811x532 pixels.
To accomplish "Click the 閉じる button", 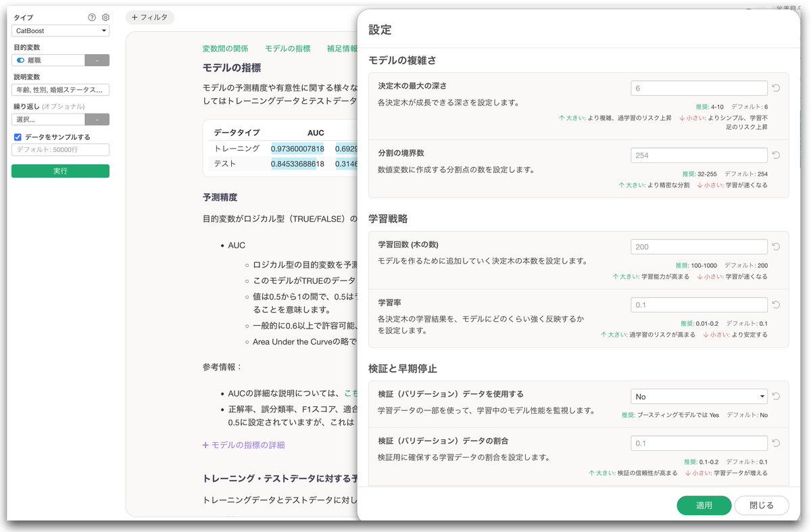I will [762, 506].
